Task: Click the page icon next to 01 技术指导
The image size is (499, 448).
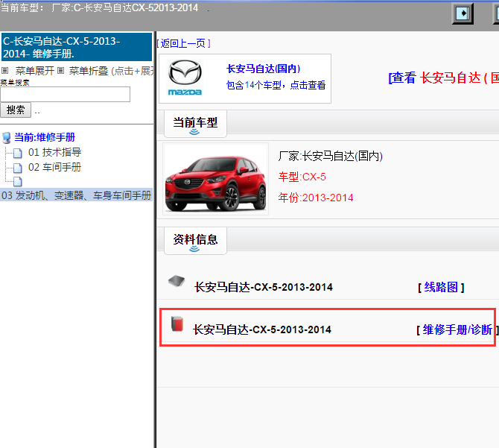Action: pos(18,153)
